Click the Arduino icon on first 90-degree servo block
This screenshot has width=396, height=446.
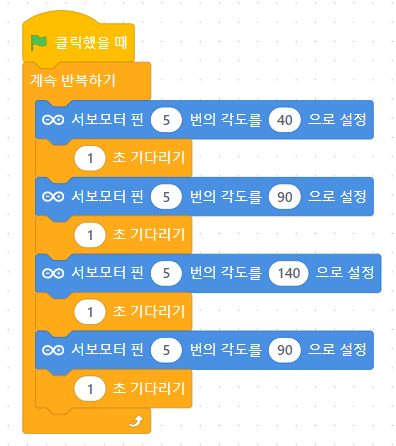(x=53, y=197)
